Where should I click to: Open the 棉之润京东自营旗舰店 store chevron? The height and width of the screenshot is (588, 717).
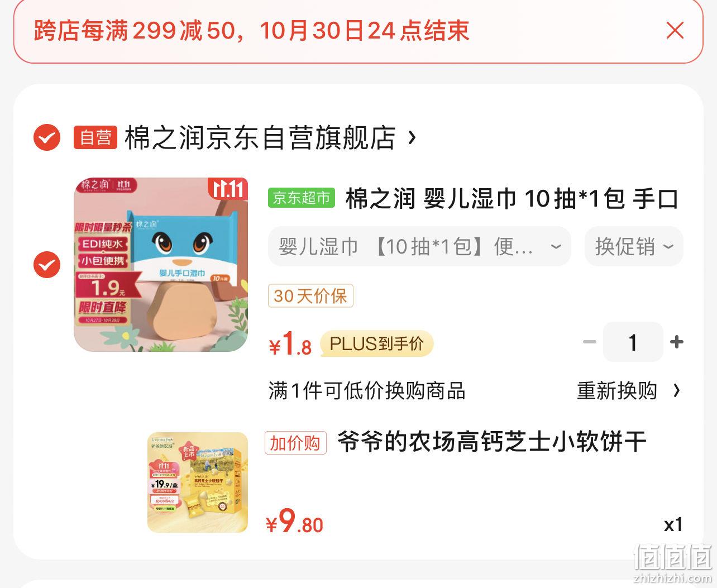[x=412, y=137]
